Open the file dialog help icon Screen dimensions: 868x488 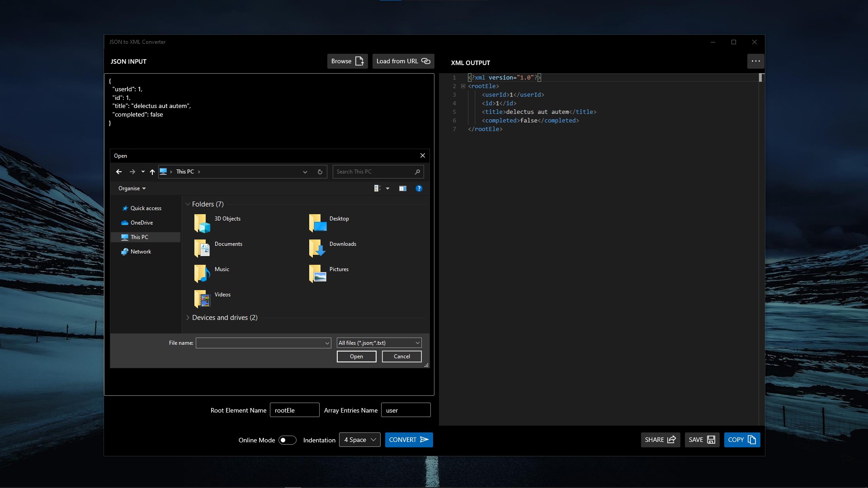[419, 188]
